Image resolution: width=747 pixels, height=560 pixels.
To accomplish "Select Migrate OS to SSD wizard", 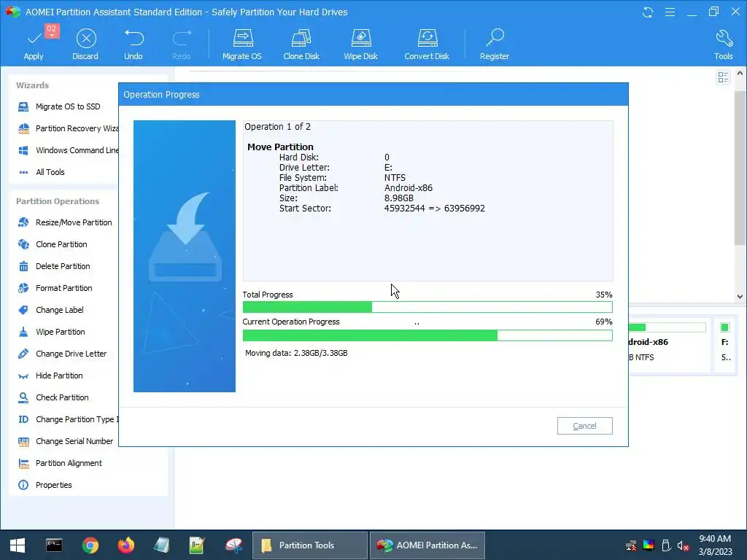I will click(x=67, y=106).
